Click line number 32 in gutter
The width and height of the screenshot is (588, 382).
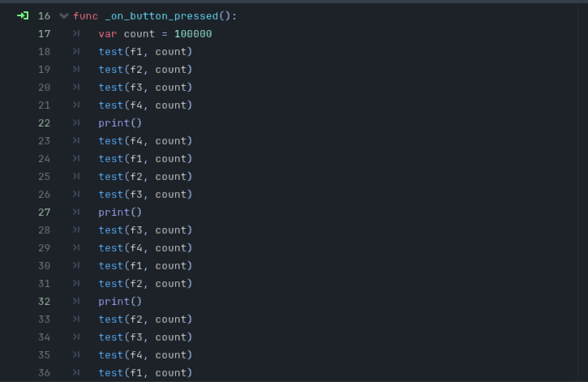pyautogui.click(x=44, y=302)
